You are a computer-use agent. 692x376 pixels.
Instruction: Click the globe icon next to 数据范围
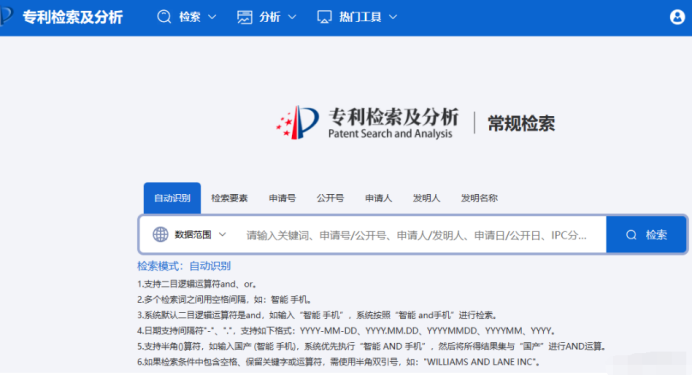(160, 234)
